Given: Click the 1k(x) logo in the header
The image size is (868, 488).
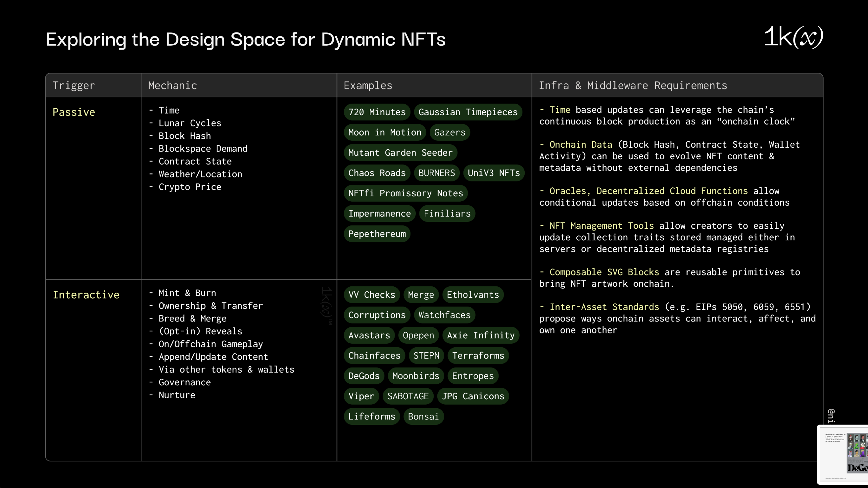Looking at the screenshot, I should pyautogui.click(x=793, y=37).
